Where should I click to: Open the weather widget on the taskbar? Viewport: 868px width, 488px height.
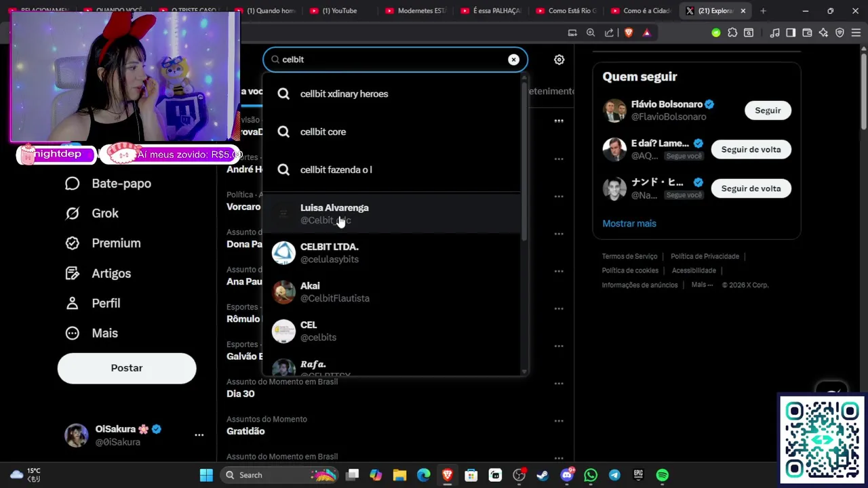pyautogui.click(x=26, y=475)
